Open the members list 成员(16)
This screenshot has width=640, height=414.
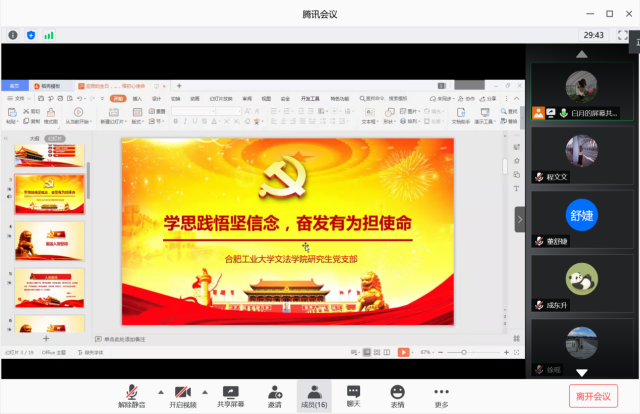point(314,395)
